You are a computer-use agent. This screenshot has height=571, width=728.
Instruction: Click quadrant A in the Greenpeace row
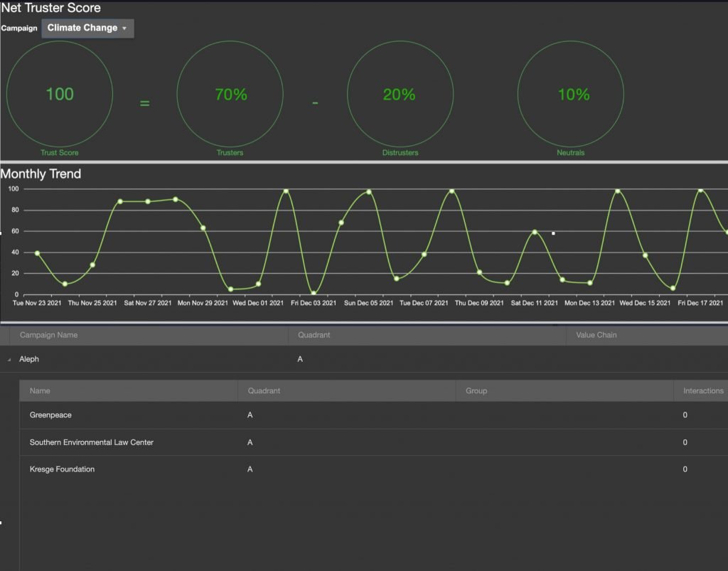250,415
